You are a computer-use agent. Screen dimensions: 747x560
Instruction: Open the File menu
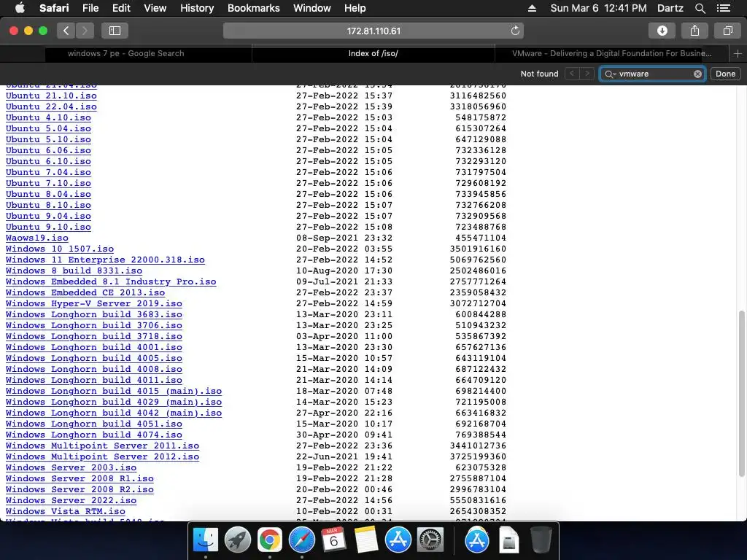point(90,8)
